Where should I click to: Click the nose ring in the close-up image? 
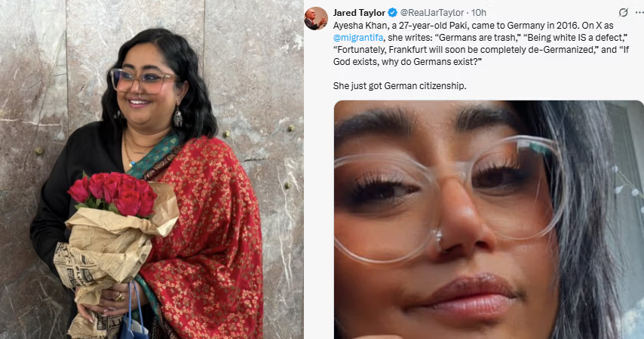tap(439, 239)
